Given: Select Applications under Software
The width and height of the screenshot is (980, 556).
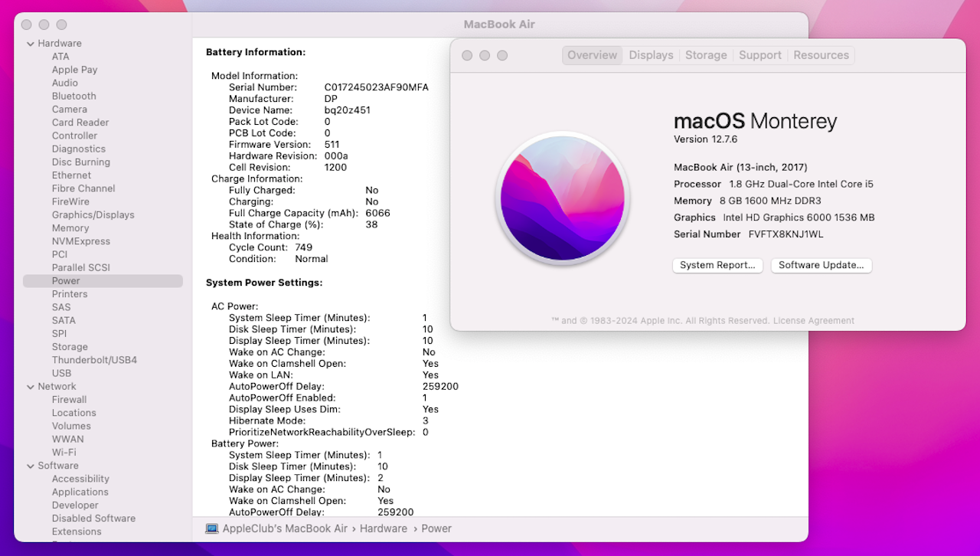Looking at the screenshot, I should (x=80, y=492).
